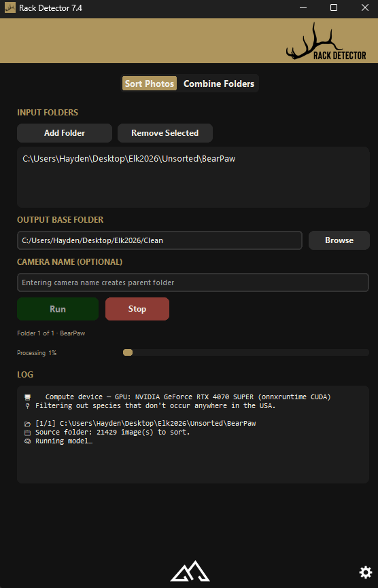378x588 pixels.
Task: Stop the running sort process
Action: [137, 309]
